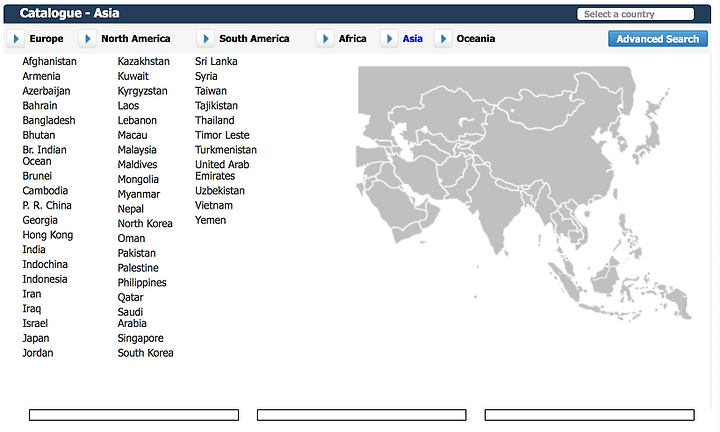Choose P. R. China link

pos(47,205)
